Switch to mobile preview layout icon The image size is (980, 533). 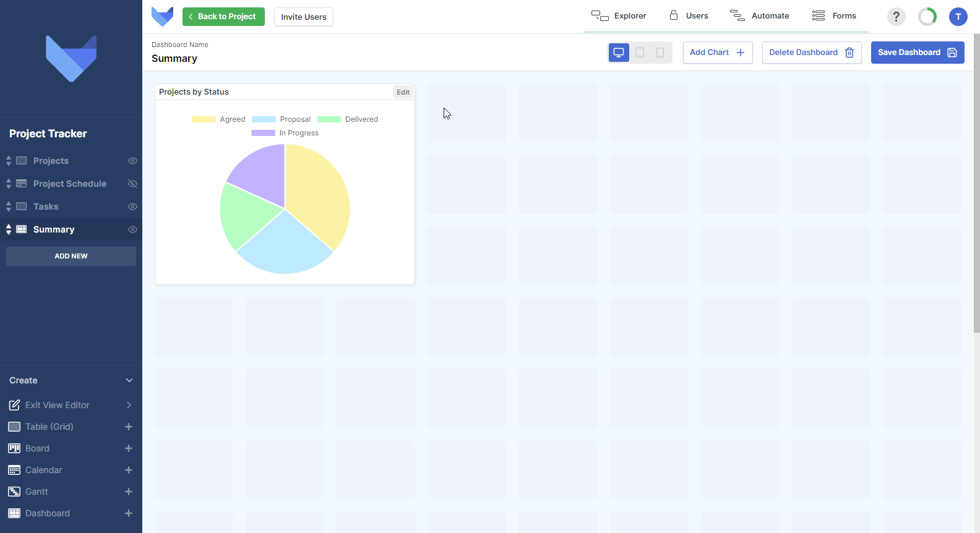660,53
